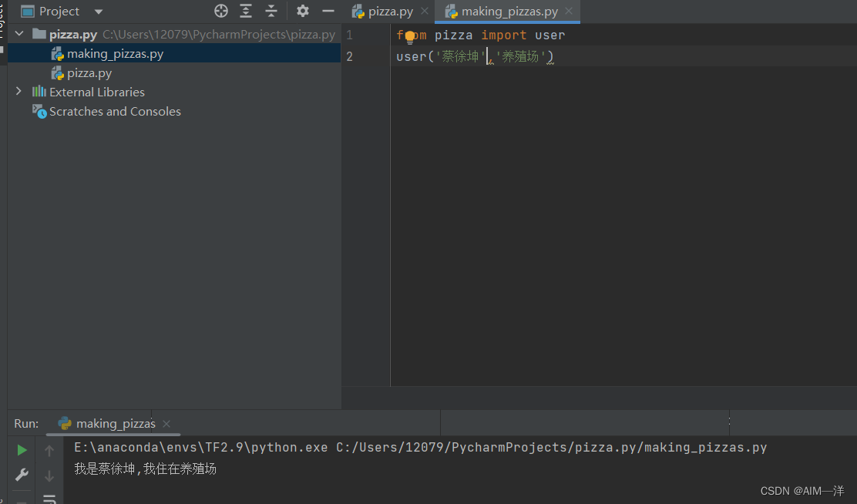Click the down arrow in Run console

click(49, 475)
